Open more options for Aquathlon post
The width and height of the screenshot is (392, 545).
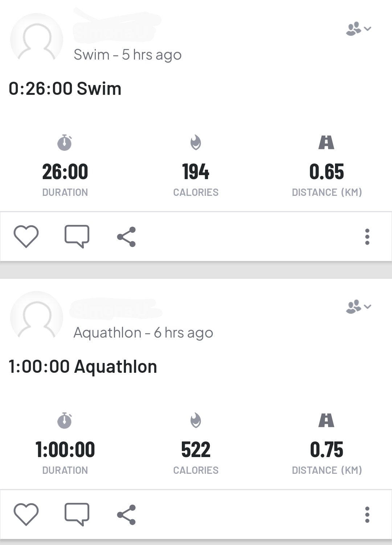click(367, 515)
